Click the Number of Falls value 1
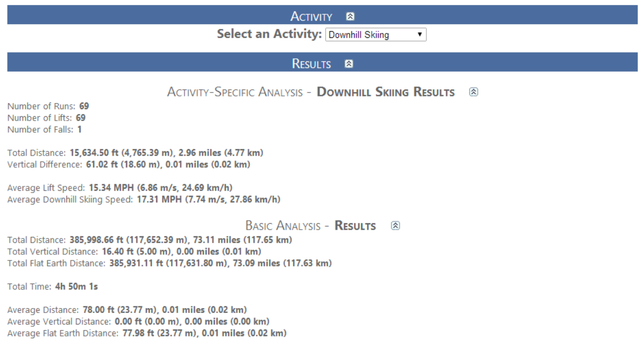Screen dimensions: 644x347 pyautogui.click(x=79, y=130)
